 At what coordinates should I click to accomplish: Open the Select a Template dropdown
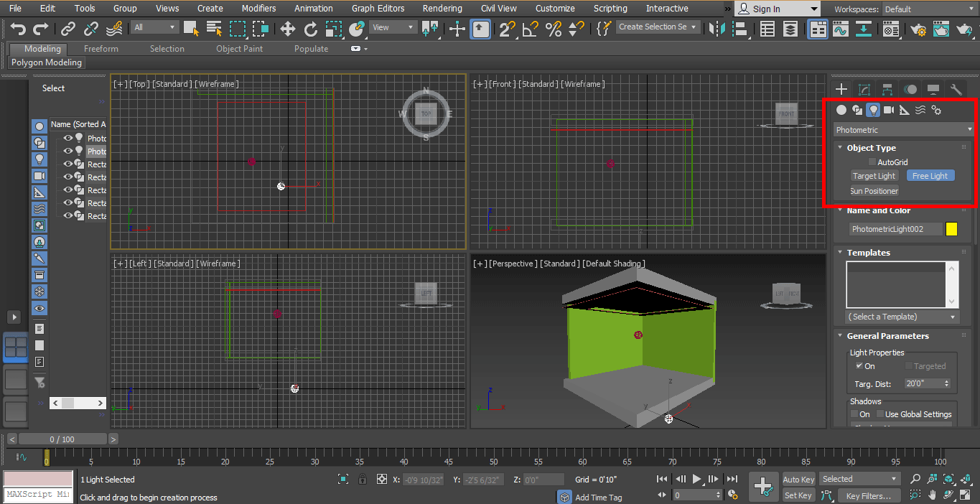(902, 317)
